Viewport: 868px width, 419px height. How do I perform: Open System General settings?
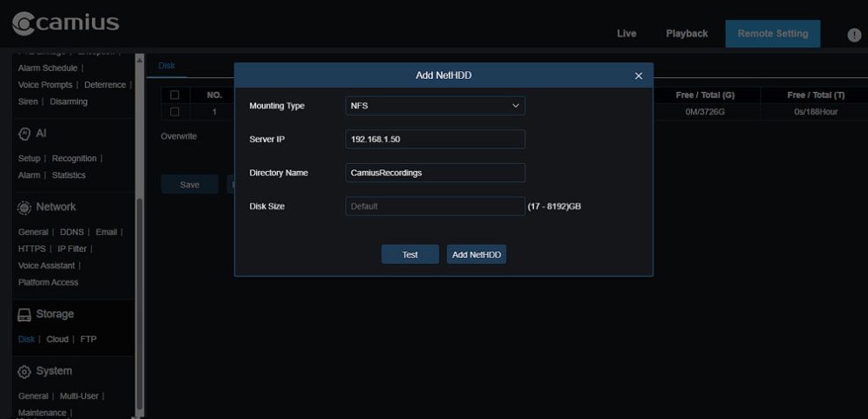pos(32,396)
